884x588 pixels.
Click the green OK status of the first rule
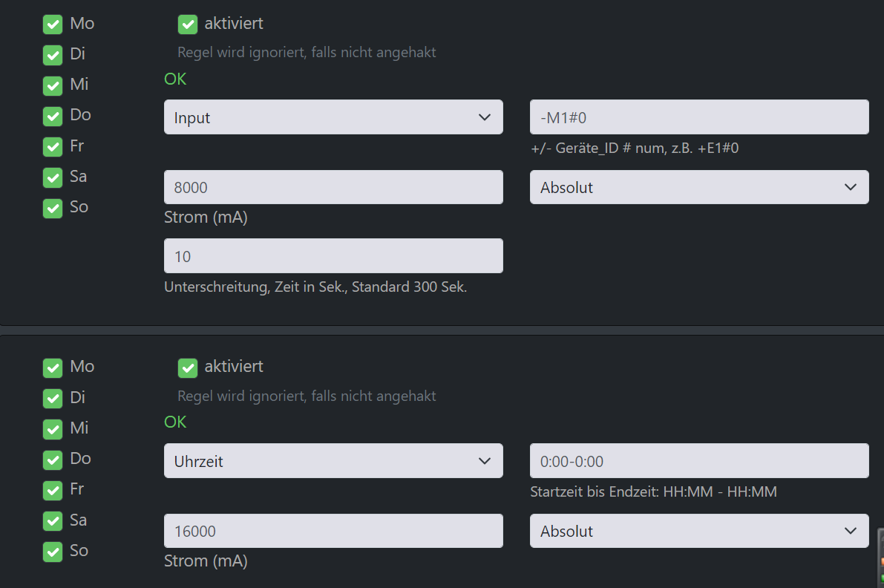pos(175,79)
